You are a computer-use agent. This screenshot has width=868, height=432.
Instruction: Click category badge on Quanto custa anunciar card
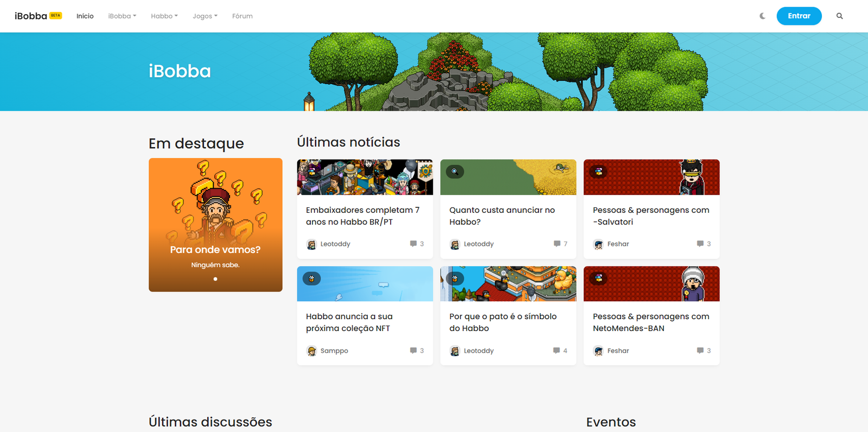455,171
